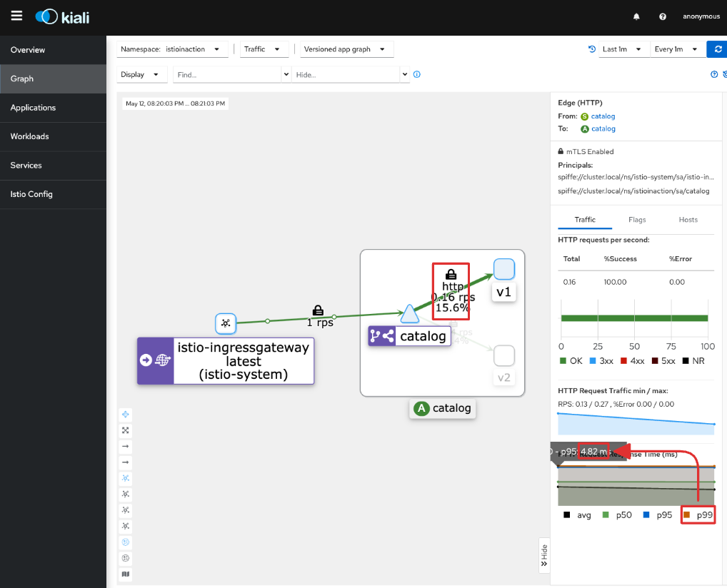Click the green OK legend swatch
This screenshot has width=727, height=588.
[563, 360]
